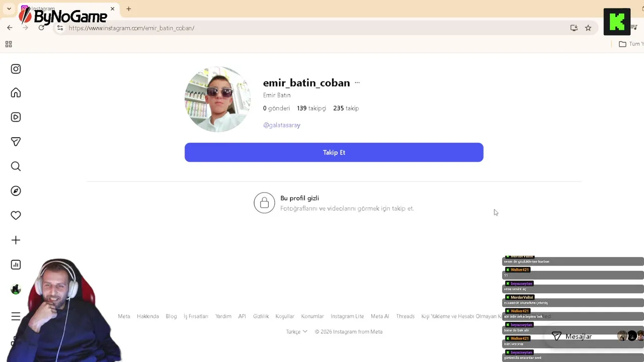Open the Koşullar footer link
This screenshot has height=362, width=644.
point(285,316)
